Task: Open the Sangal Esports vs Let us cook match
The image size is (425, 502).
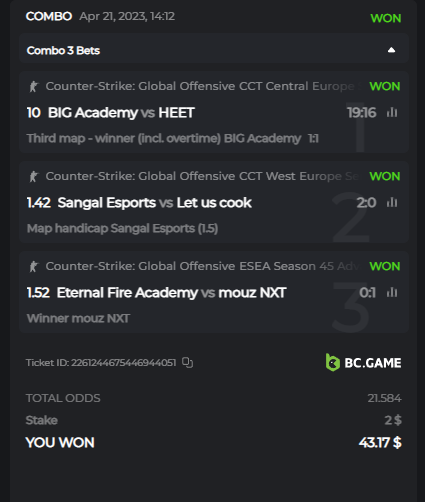Action: tap(155, 203)
